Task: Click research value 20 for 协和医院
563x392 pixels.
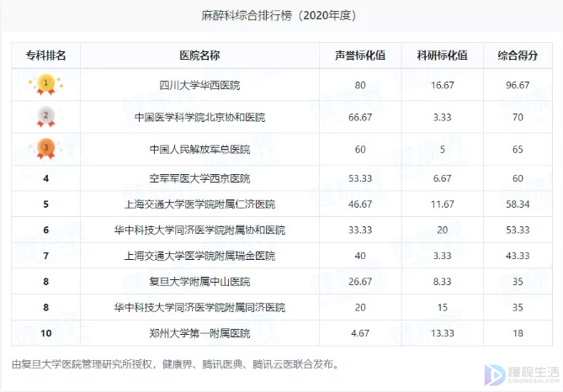Action: [x=443, y=230]
